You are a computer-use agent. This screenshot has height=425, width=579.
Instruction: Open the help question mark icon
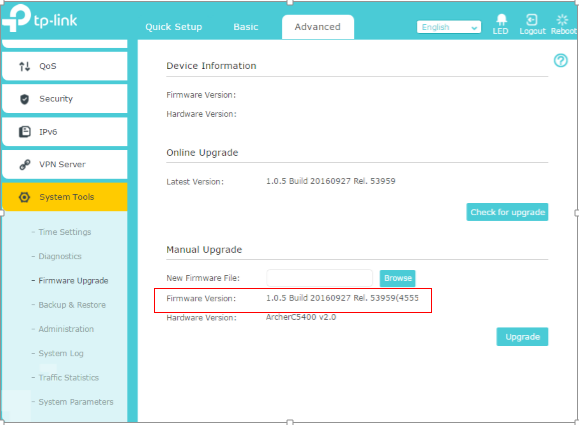tap(560, 60)
